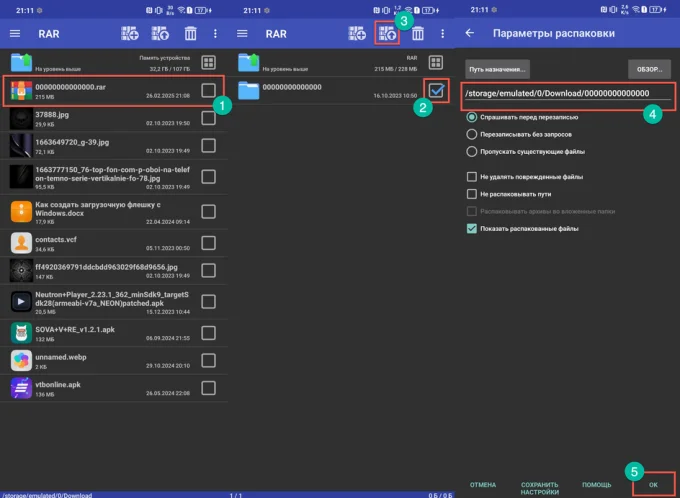This screenshot has height=498, width=680.
Task: Tap the select-all grid icon beside Память устройства
Action: coord(209,62)
